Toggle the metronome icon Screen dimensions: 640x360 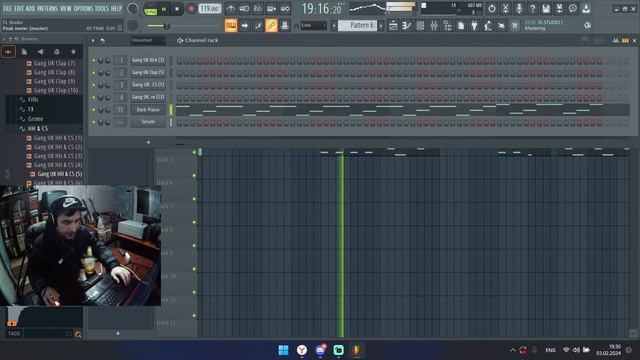tap(231, 9)
